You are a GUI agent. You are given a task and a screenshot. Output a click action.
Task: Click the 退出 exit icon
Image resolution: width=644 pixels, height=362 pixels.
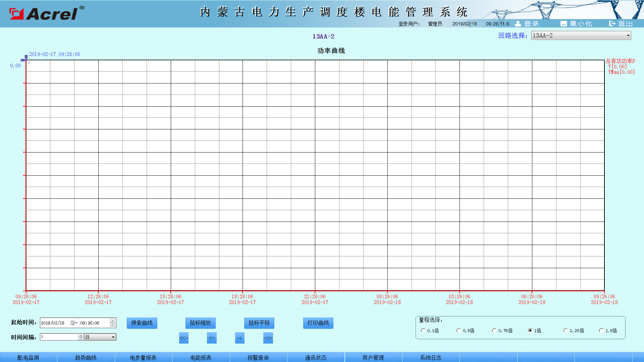point(612,23)
